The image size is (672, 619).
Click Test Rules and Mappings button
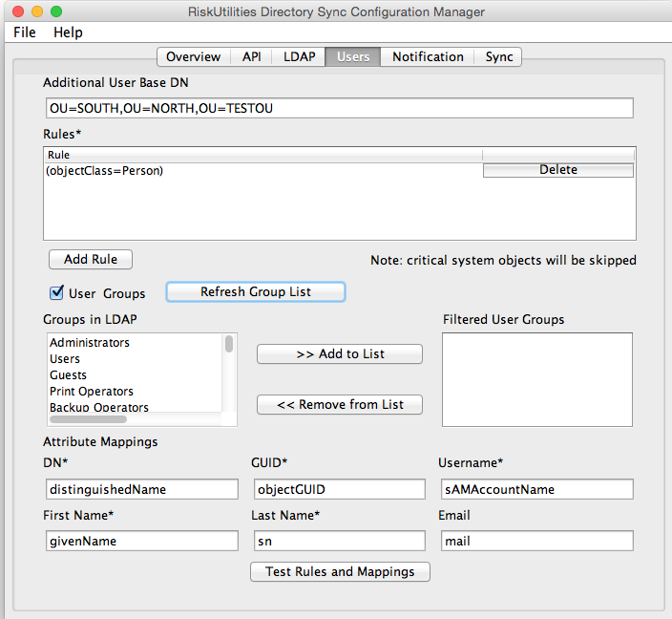(340, 572)
